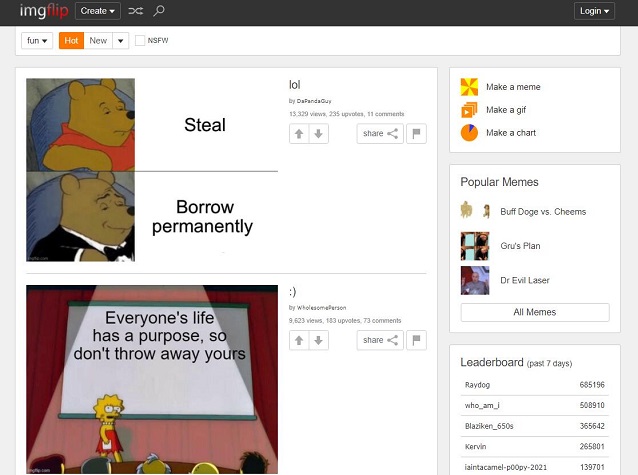Open the Login dropdown
The width and height of the screenshot is (638, 475).
[x=594, y=11]
